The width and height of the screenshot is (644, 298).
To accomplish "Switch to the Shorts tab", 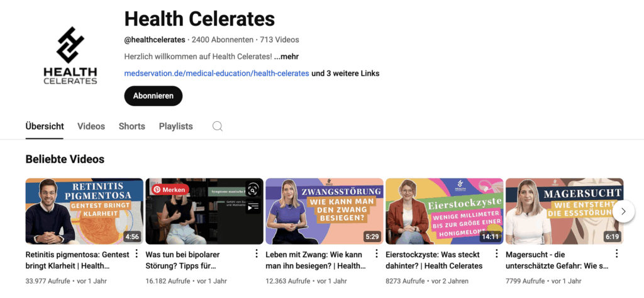I will [x=132, y=126].
